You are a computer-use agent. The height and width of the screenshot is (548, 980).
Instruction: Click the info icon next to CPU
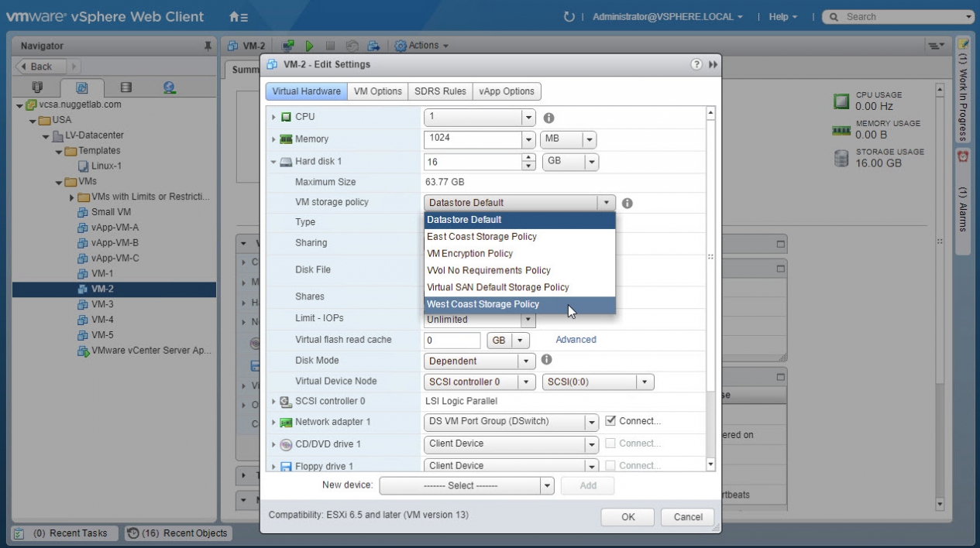coord(548,118)
